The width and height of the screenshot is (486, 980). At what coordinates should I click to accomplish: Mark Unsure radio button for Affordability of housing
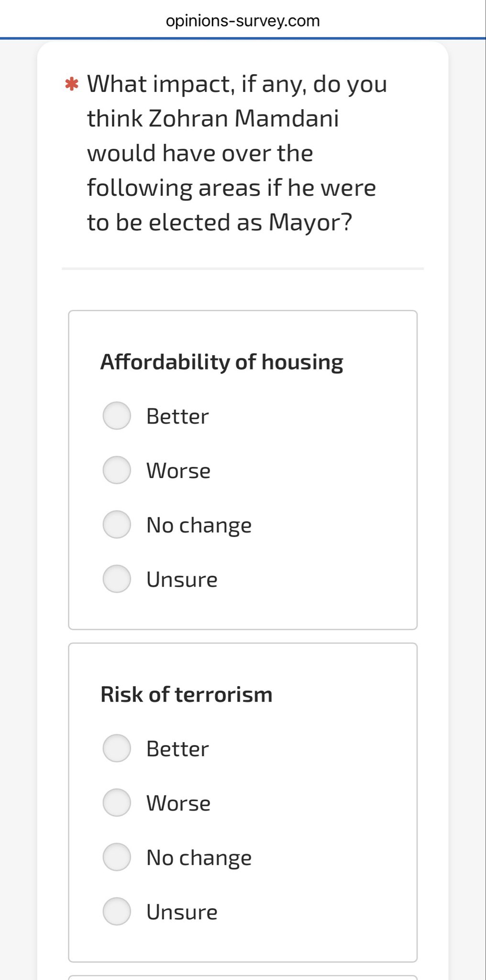coord(117,579)
